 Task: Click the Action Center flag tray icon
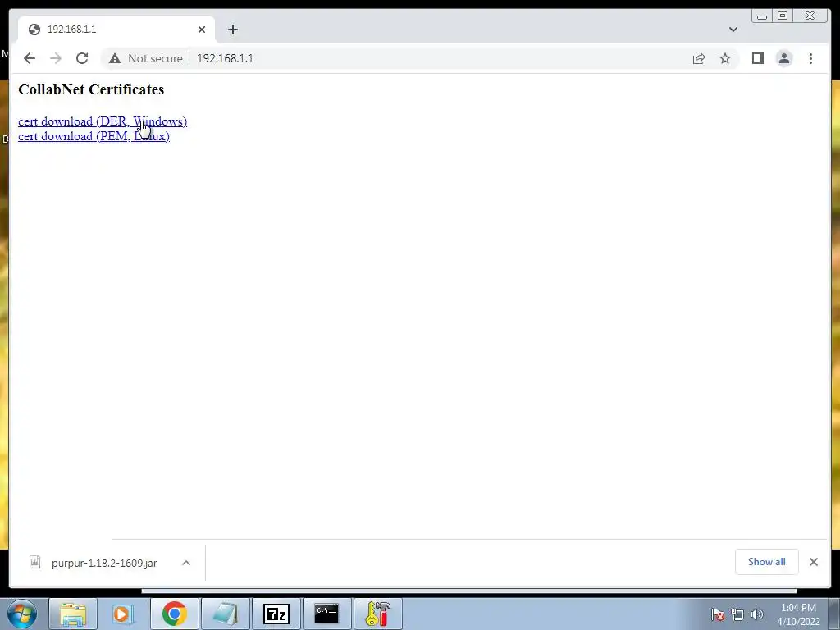coord(718,614)
